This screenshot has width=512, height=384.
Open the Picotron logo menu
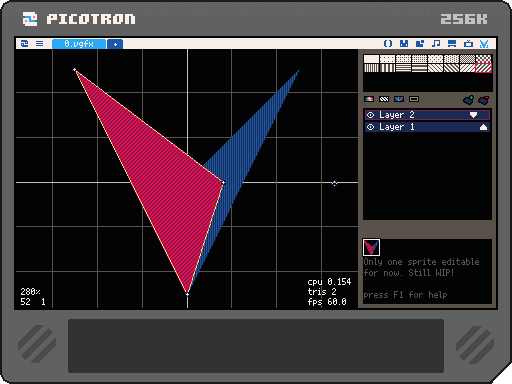24,44
